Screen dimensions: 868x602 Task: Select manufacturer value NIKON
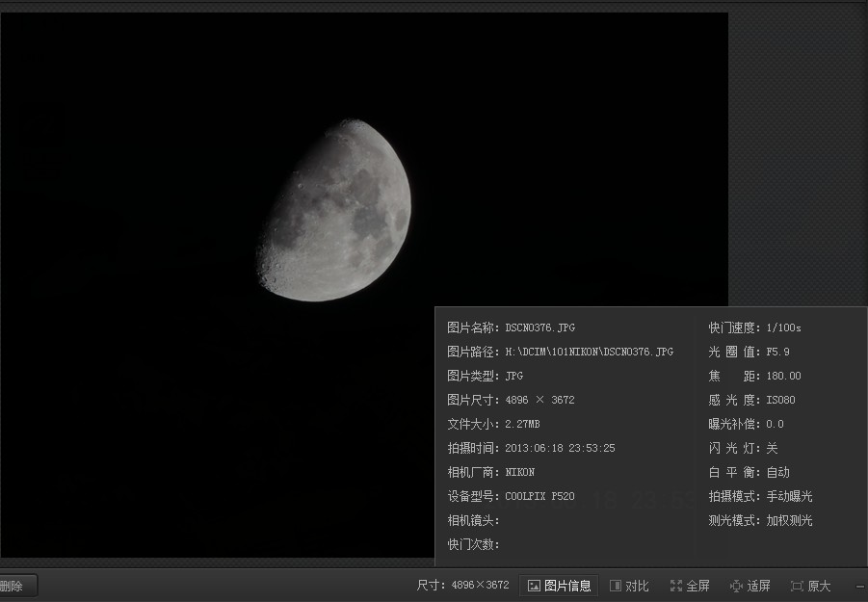click(x=520, y=473)
